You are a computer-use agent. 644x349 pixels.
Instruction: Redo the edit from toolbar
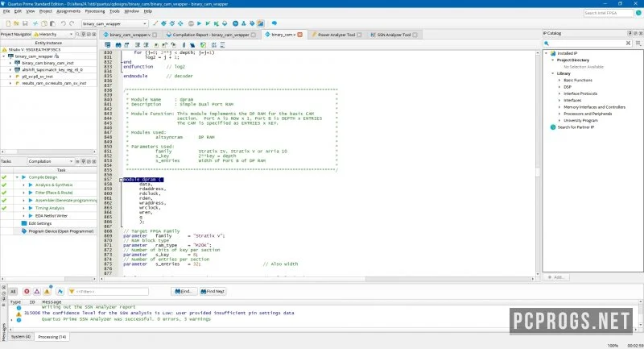(x=72, y=24)
